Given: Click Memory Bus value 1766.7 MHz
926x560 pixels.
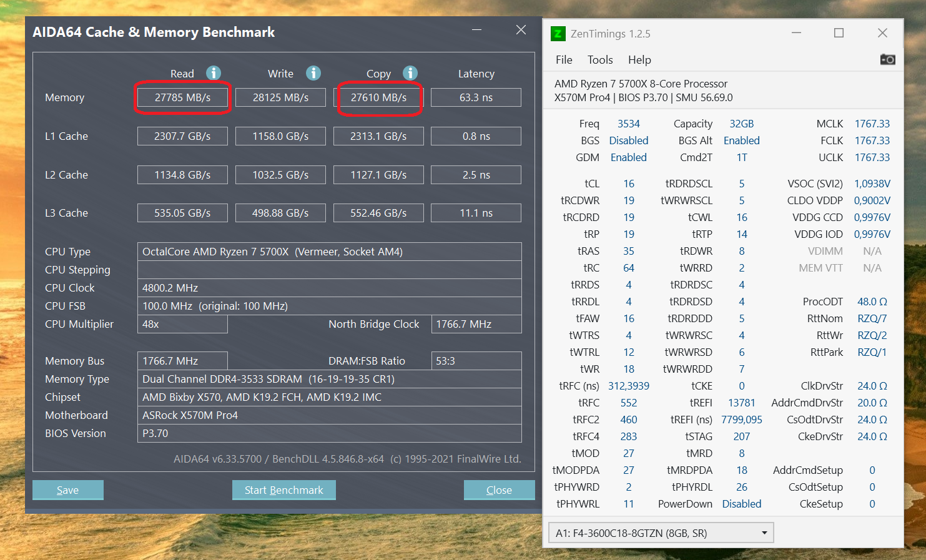Looking at the screenshot, I should (x=182, y=361).
